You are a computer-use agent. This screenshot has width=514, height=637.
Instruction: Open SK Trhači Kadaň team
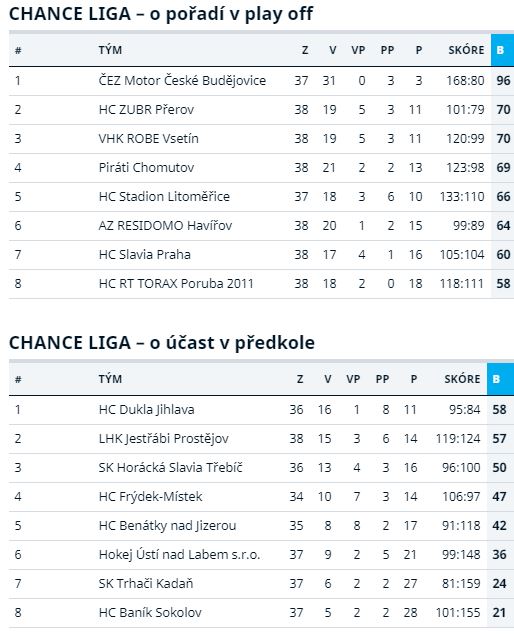pyautogui.click(x=146, y=584)
